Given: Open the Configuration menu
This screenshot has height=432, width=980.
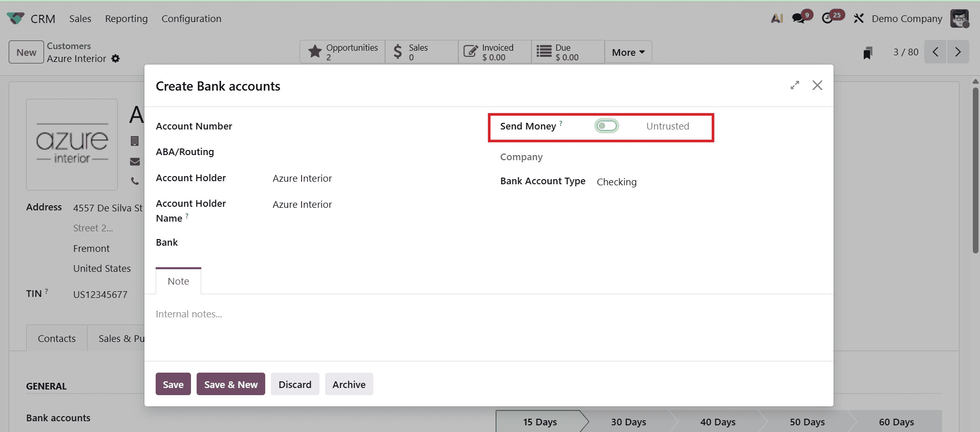Looking at the screenshot, I should pyautogui.click(x=191, y=18).
